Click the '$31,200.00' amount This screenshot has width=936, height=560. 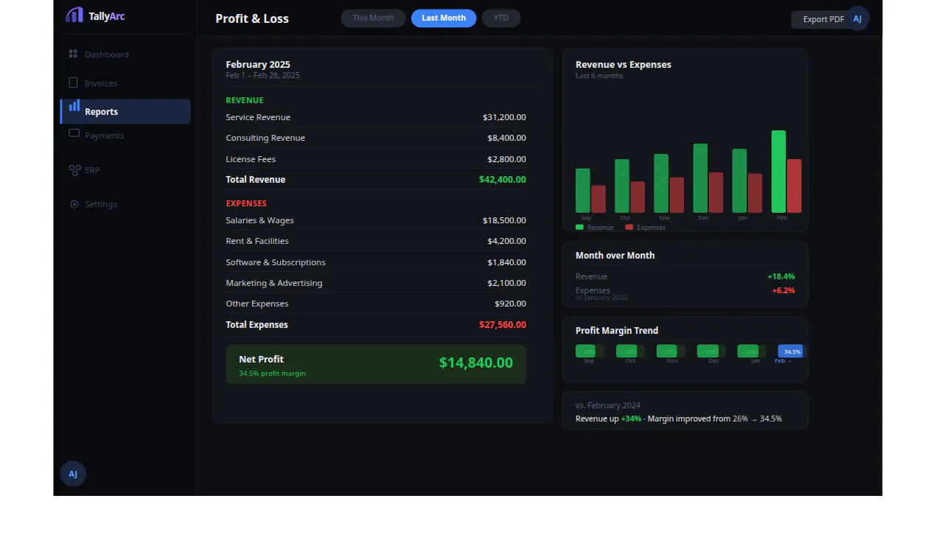[504, 117]
